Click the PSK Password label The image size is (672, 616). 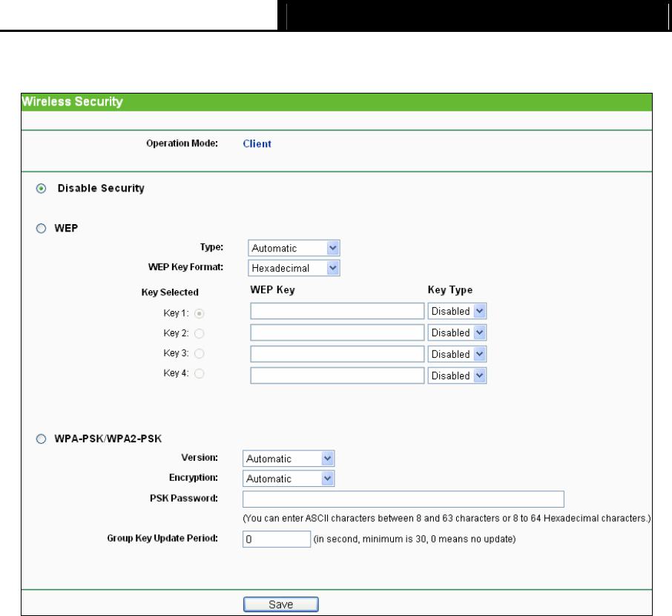point(184,499)
